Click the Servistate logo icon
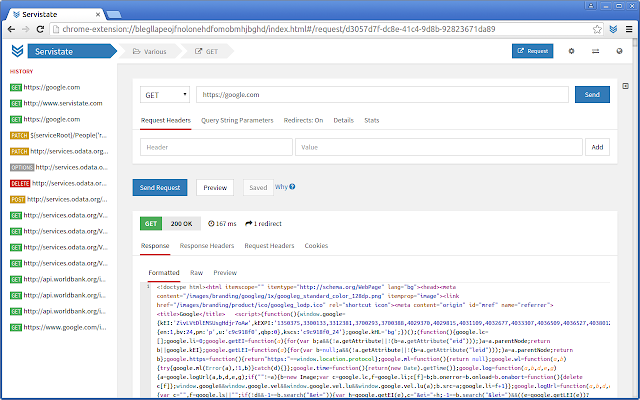Image resolution: width=640 pixels, height=400 pixels. [17, 51]
